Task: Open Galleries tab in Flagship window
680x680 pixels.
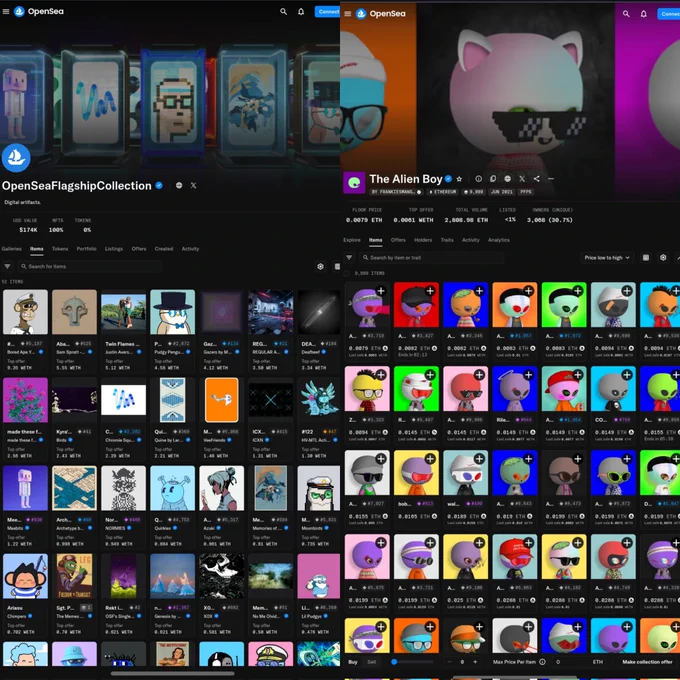Action: [12, 249]
